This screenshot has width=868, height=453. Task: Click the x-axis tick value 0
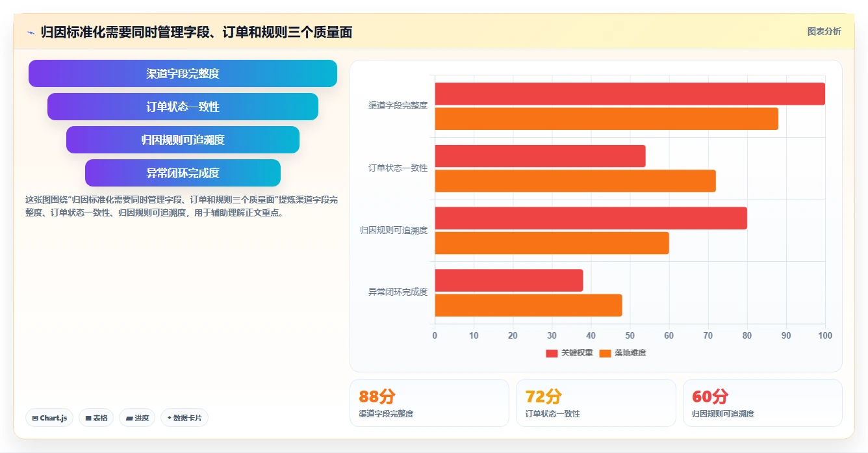(435, 335)
